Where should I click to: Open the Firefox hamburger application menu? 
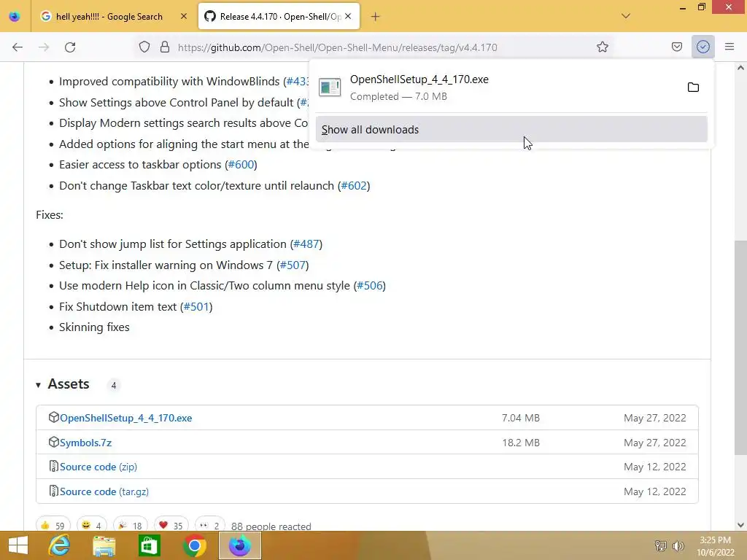coord(729,47)
